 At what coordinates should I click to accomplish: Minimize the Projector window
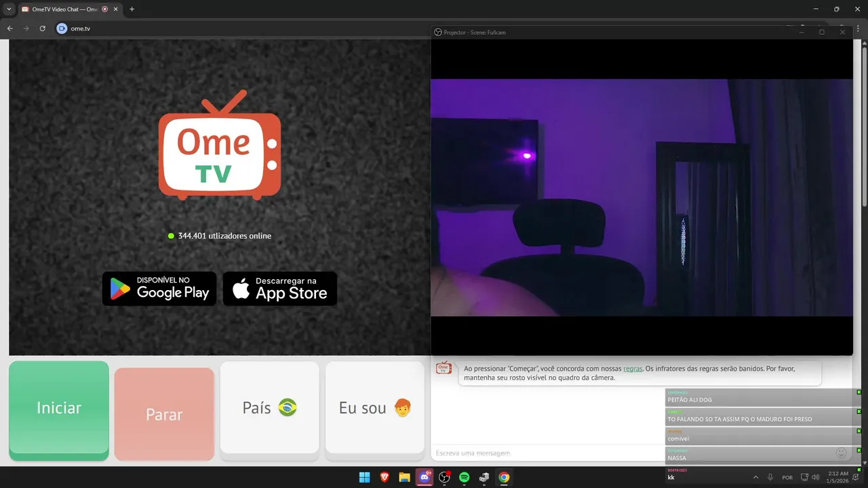pos(801,32)
